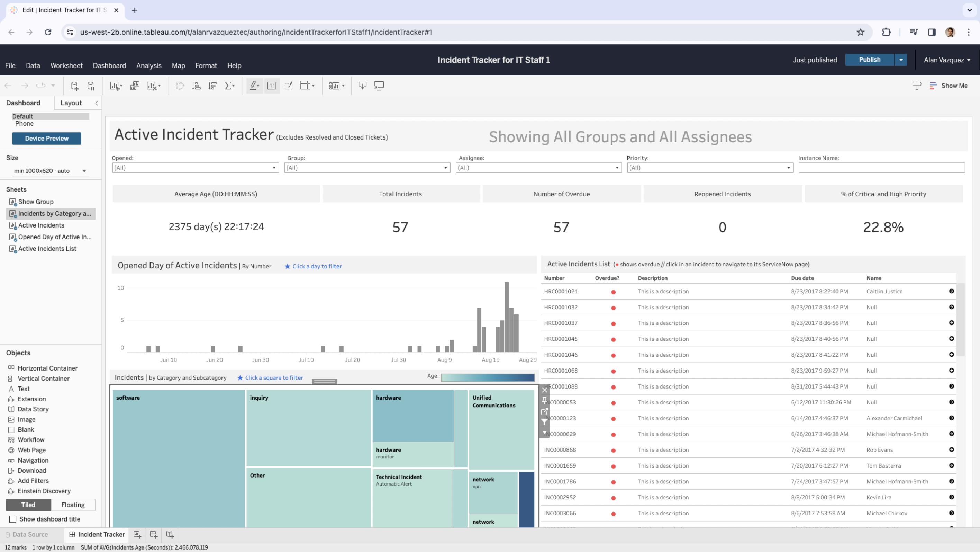This screenshot has height=552, width=980.
Task: Enable Show dashboard title checkbox
Action: [13, 519]
